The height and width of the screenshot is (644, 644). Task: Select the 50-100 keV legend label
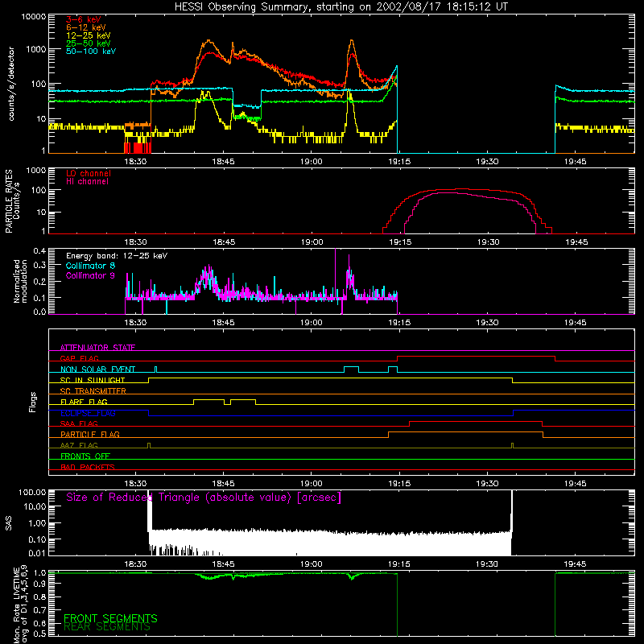(x=91, y=52)
